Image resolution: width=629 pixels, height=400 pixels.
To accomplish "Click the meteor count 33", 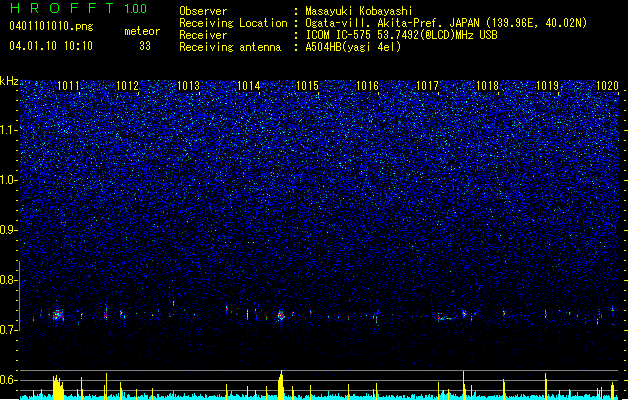I will (x=145, y=46).
